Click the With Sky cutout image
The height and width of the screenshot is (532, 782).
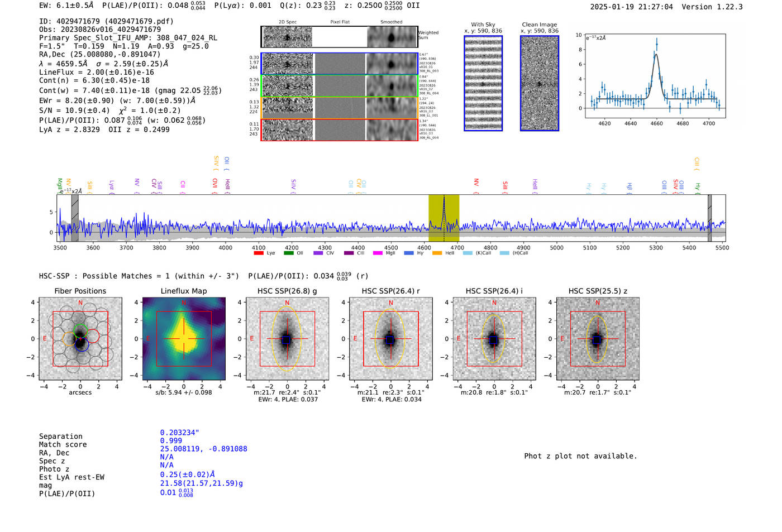[x=483, y=83]
